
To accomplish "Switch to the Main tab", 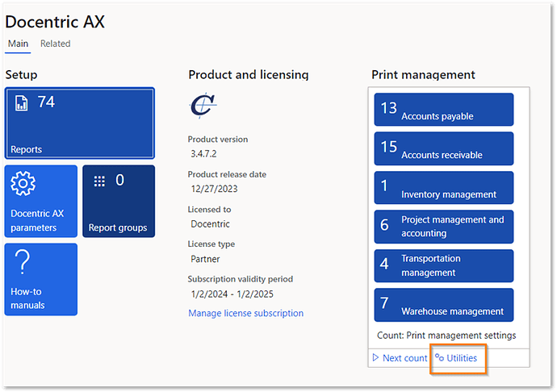I will 18,44.
